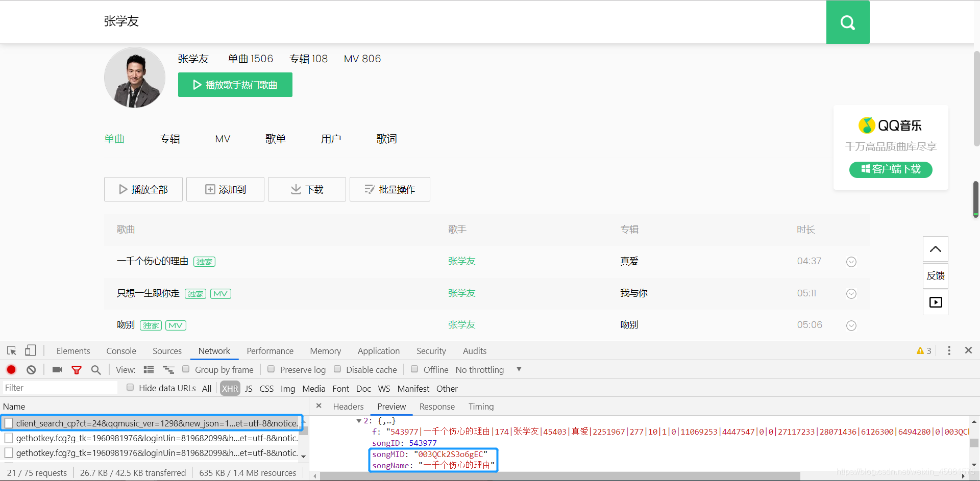The image size is (980, 481).
Task: Open the 反馈 feedback button
Action: [x=936, y=275]
